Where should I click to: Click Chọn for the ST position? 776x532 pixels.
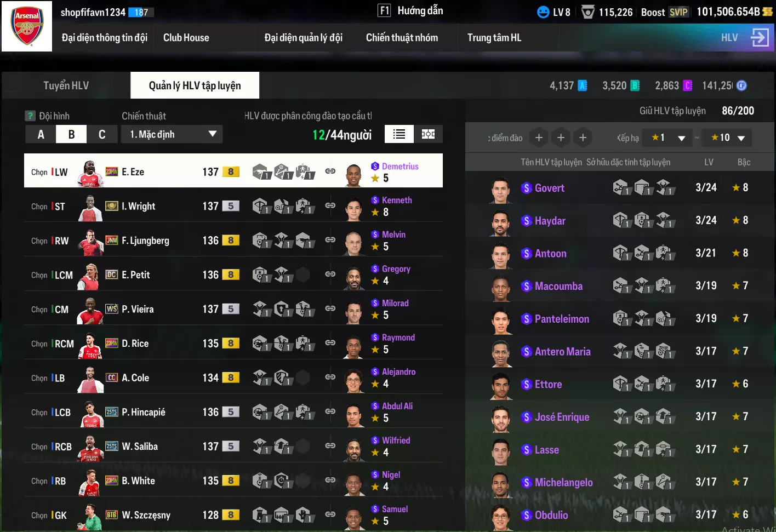[39, 207]
